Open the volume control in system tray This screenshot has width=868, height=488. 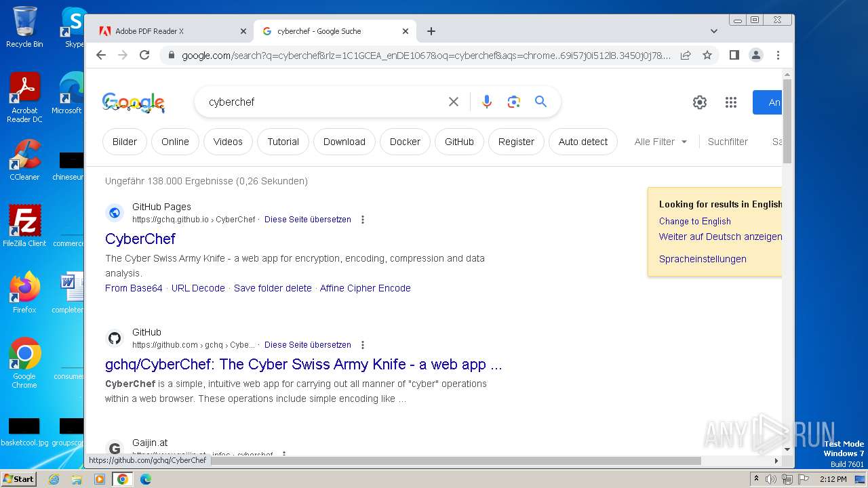771,479
